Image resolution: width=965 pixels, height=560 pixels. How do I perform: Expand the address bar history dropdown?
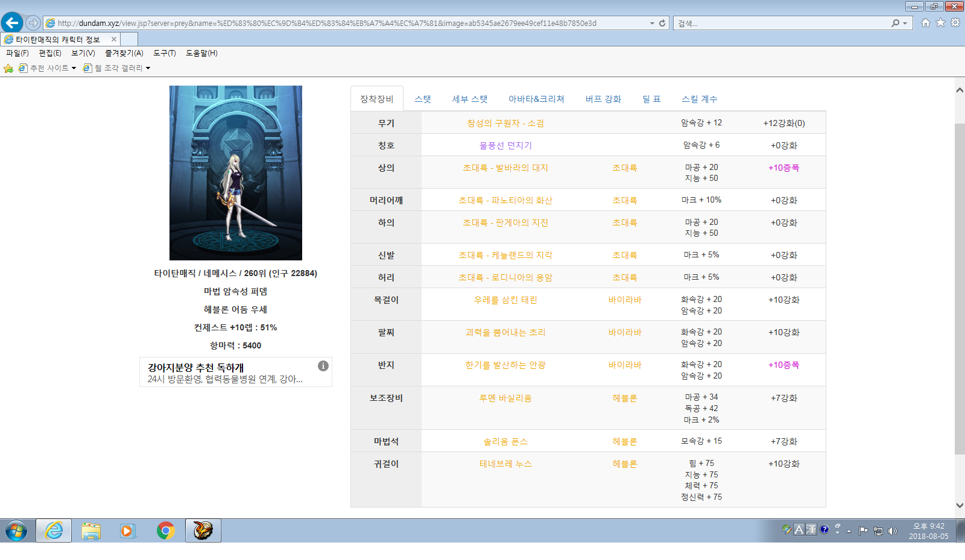[652, 23]
